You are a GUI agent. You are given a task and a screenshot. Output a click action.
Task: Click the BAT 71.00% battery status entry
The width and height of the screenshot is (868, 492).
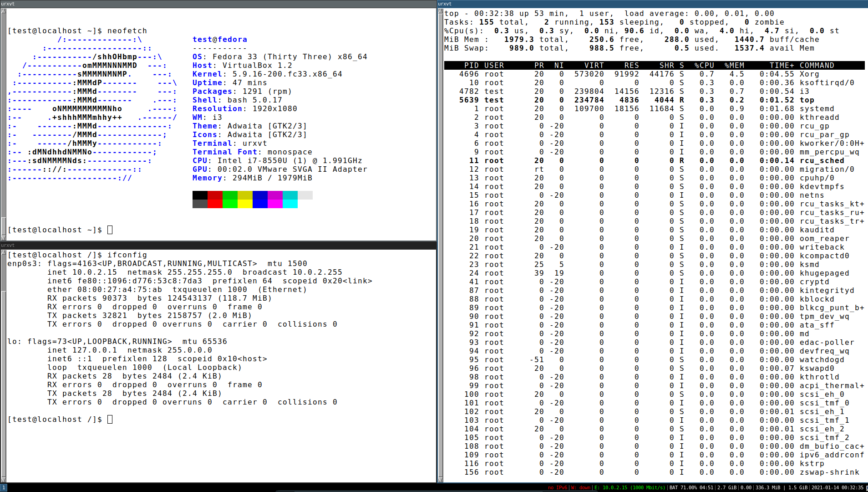691,487
